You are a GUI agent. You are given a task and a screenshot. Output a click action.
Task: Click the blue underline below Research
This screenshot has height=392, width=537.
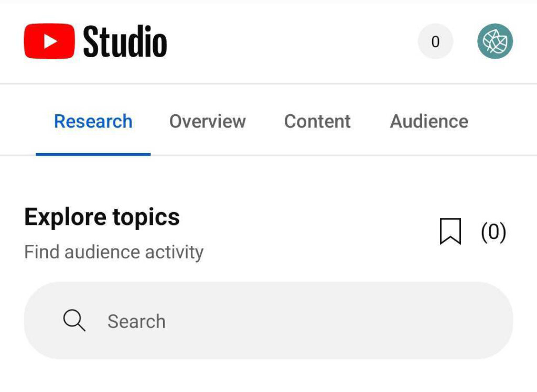point(93,154)
